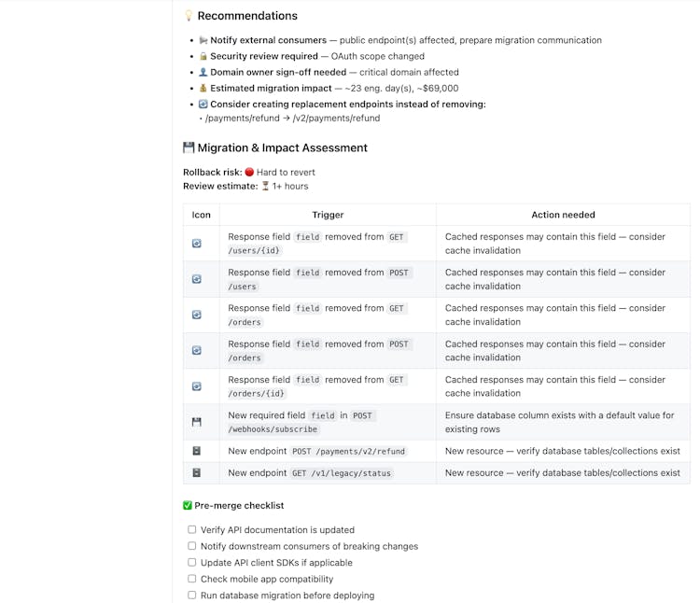The image size is (700, 603).
Task: Tick 'Notify downstream consumers of breaking changes' checkbox
Action: point(192,546)
